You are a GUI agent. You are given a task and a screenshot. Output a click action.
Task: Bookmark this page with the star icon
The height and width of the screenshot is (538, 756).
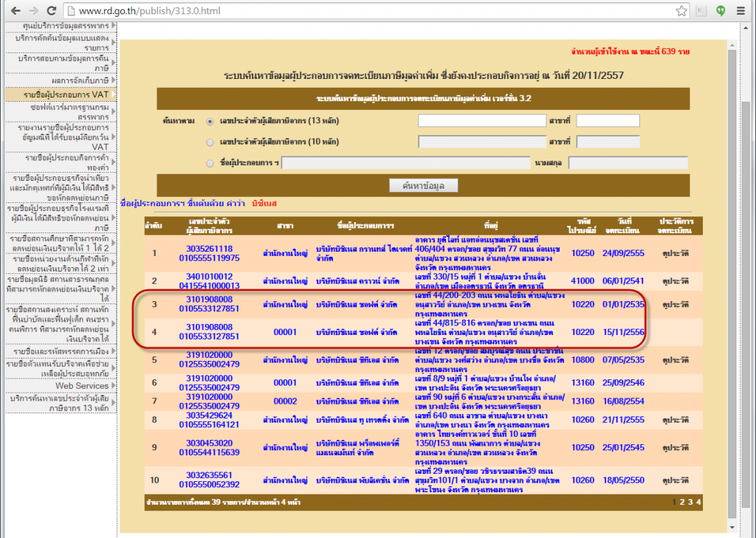(x=681, y=12)
